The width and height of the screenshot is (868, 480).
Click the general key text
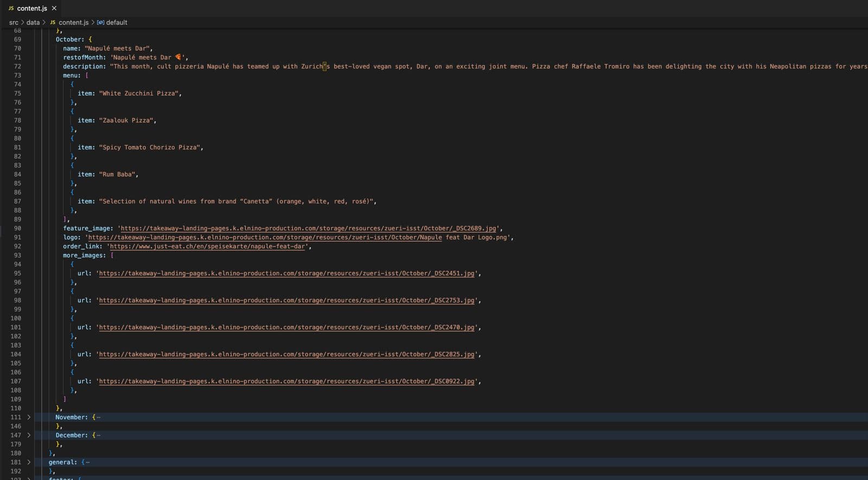[62, 462]
